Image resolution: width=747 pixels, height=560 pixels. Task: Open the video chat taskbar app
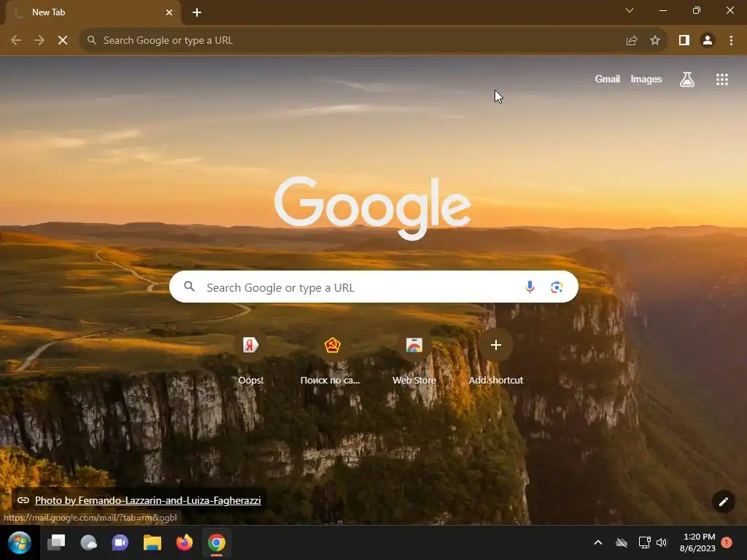tap(120, 542)
